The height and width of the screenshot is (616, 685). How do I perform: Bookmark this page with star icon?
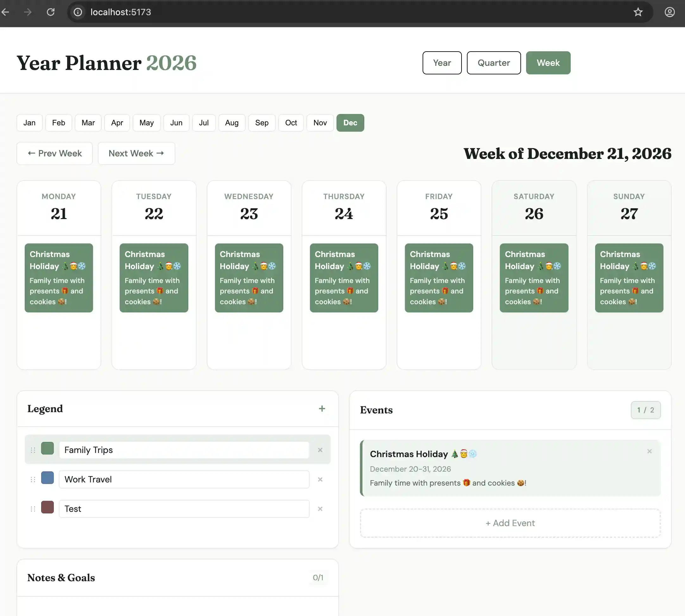[x=638, y=12]
